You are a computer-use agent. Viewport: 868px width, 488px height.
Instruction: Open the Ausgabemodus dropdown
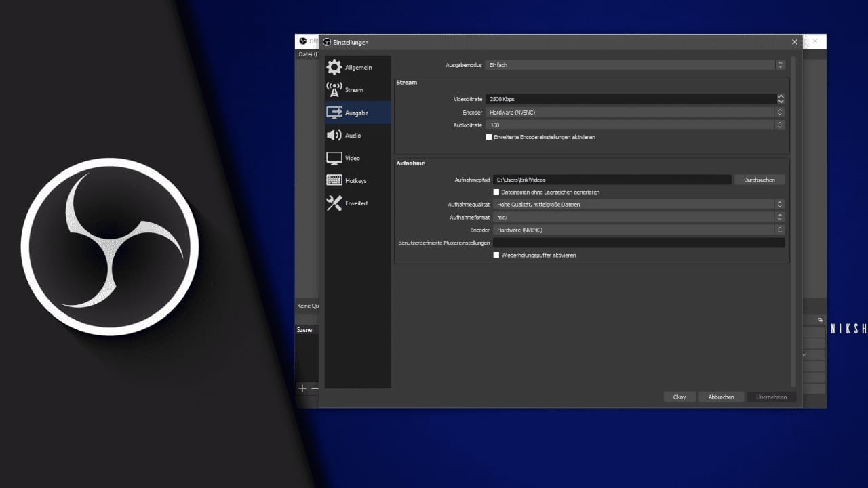pos(635,65)
